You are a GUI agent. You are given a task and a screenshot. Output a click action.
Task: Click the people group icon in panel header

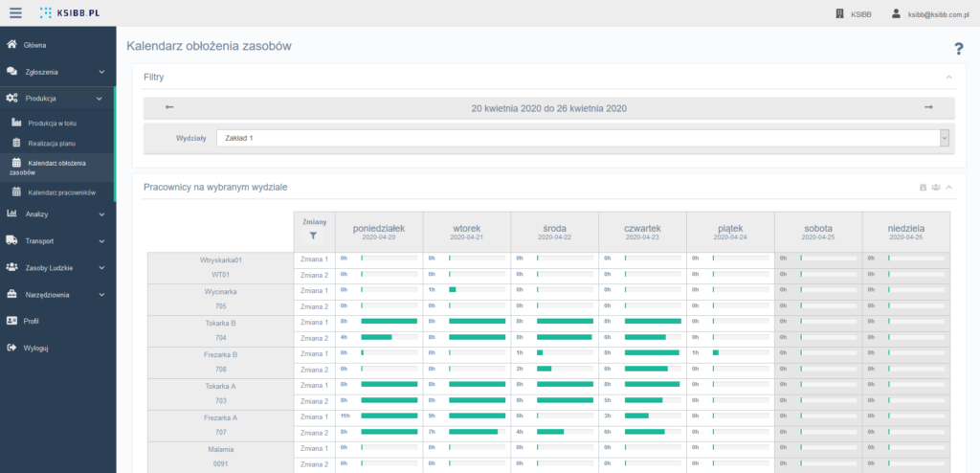point(935,188)
